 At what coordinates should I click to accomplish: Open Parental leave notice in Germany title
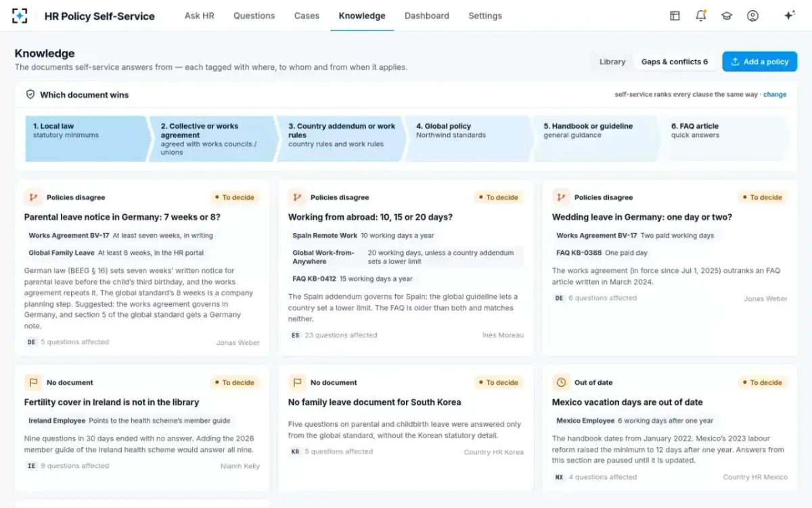point(122,217)
